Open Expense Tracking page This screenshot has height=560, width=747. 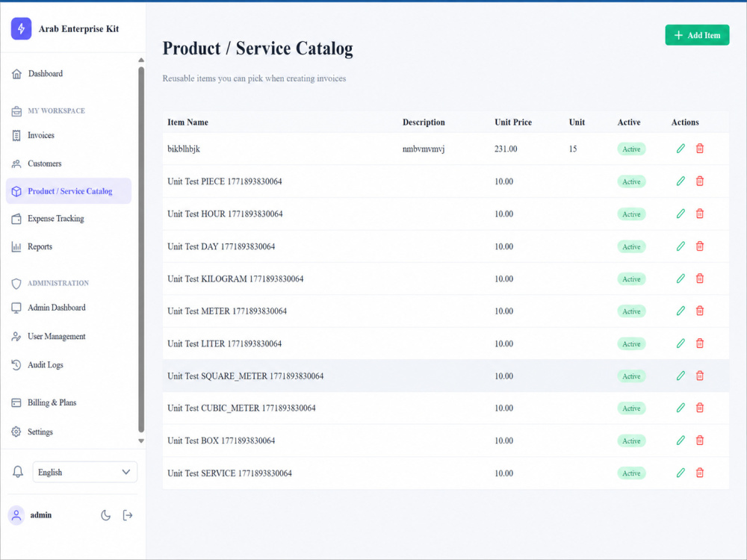[x=68, y=219]
